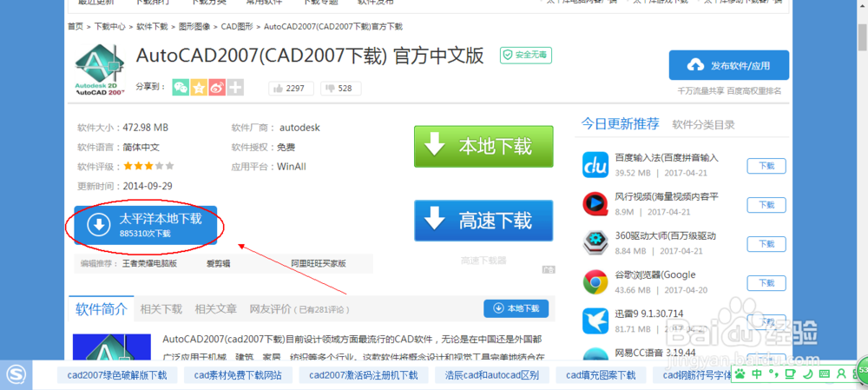Share page via WeChat icon
868x390 pixels.
[x=181, y=88]
